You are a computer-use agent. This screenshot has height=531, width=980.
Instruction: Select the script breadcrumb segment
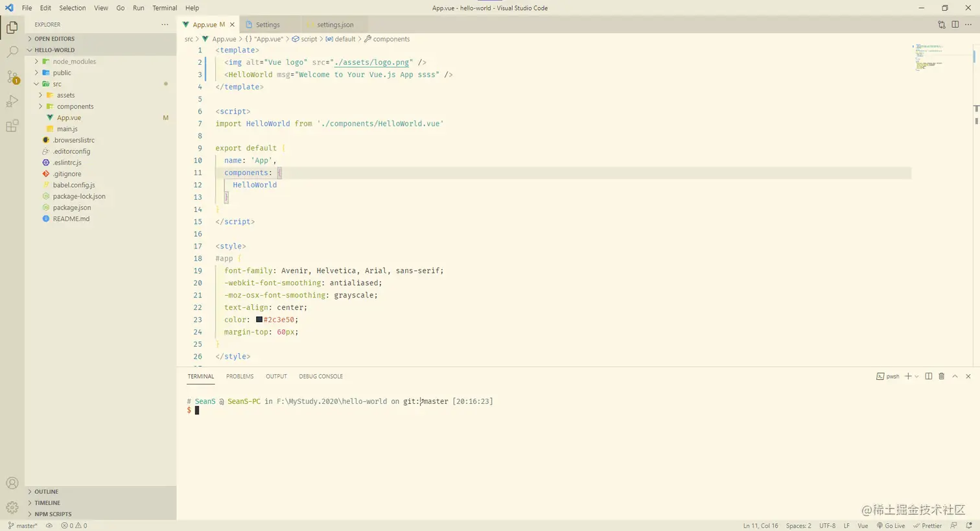point(305,39)
